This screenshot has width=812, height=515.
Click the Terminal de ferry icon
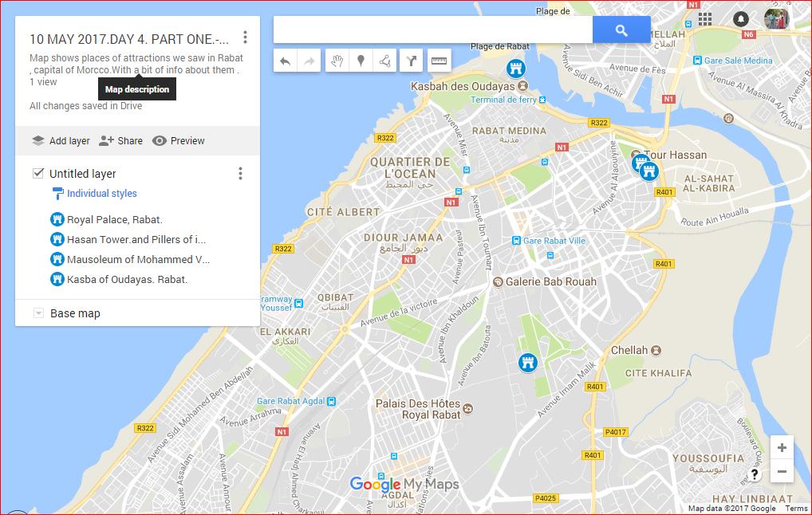[542, 100]
